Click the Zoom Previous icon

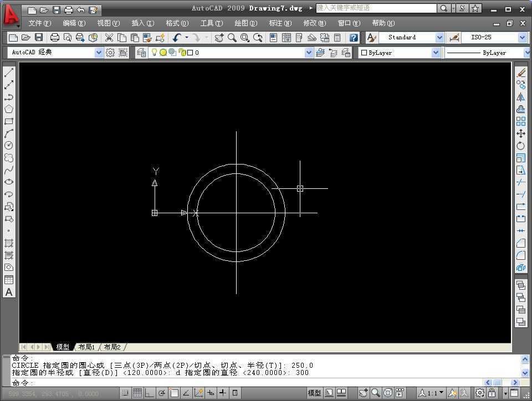point(258,37)
